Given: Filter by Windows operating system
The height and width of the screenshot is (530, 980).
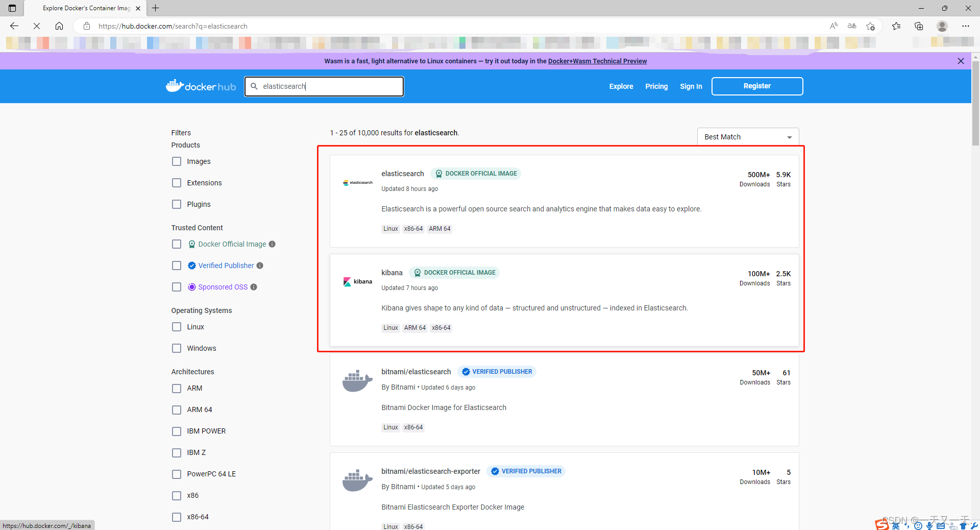Looking at the screenshot, I should tap(177, 348).
